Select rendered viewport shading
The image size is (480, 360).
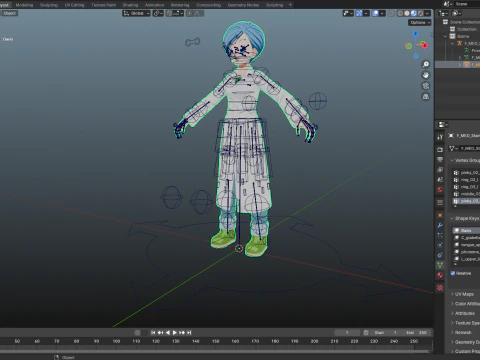[421, 13]
